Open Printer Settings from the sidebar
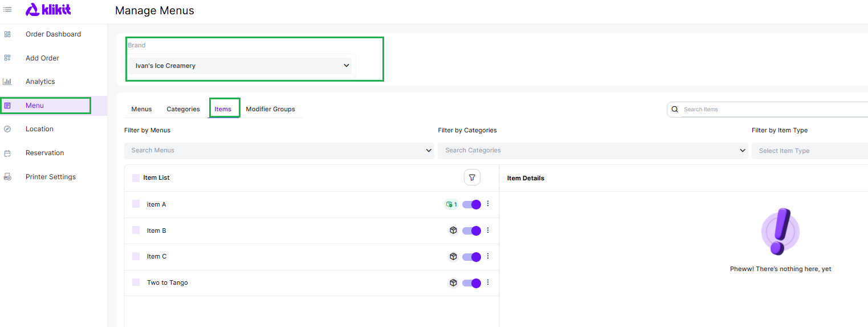The image size is (868, 327). click(50, 177)
